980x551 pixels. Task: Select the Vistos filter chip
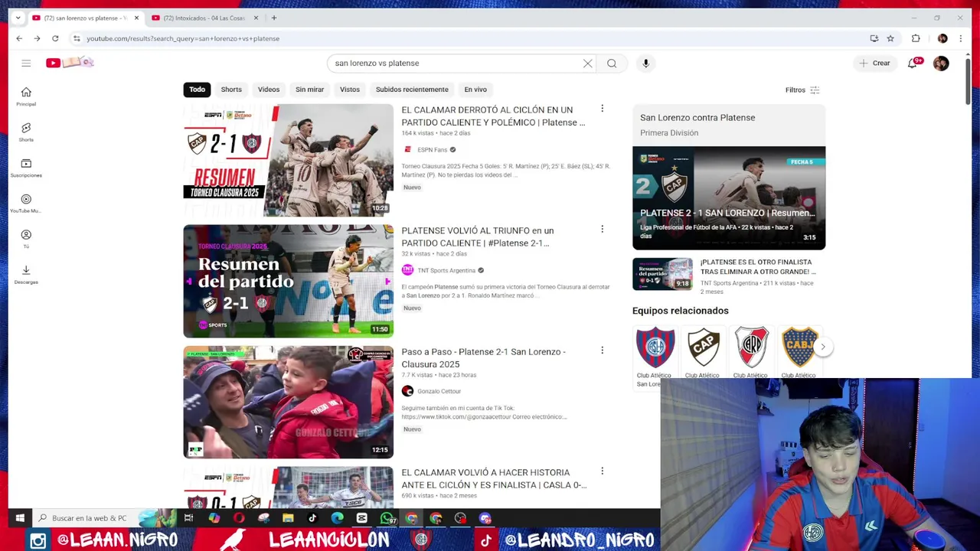(350, 90)
